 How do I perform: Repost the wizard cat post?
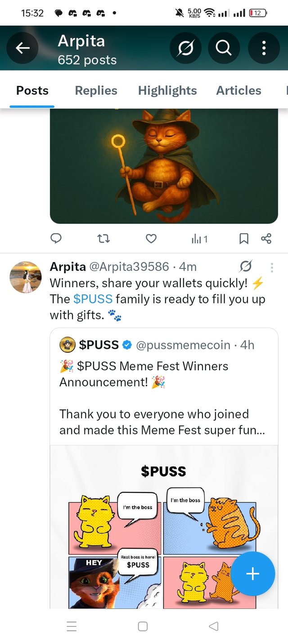pos(103,239)
